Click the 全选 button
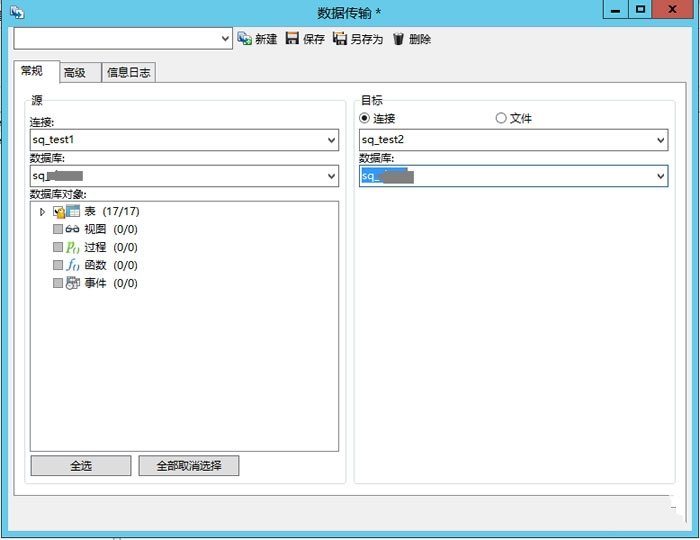 point(81,465)
